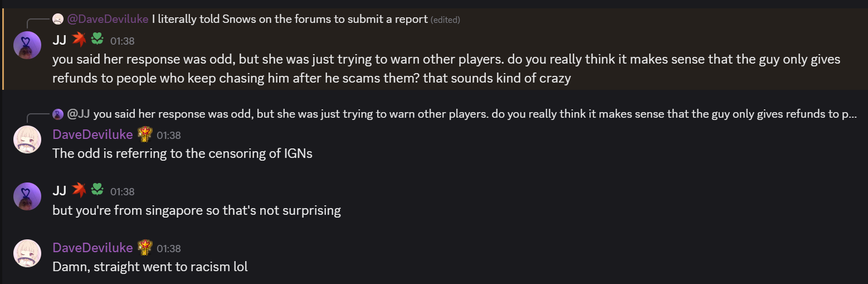Click the maple leaf badge on JJ's first message

79,40
